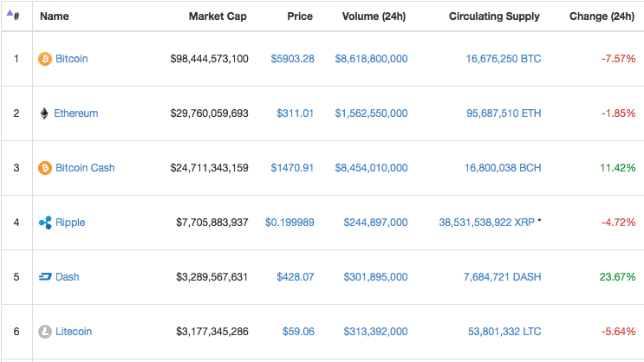Click supply 16,800,038 BCH
Screen dimensions: 644x362
click(503, 168)
